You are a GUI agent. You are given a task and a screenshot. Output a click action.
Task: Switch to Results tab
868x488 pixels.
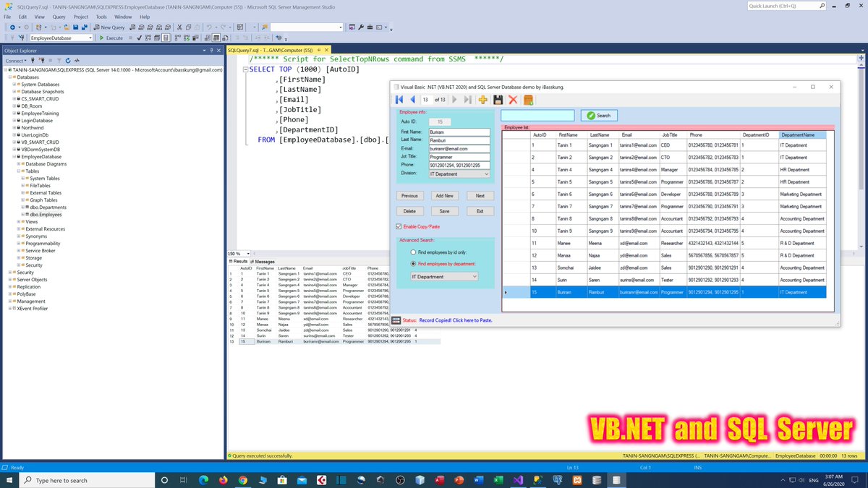[238, 262]
